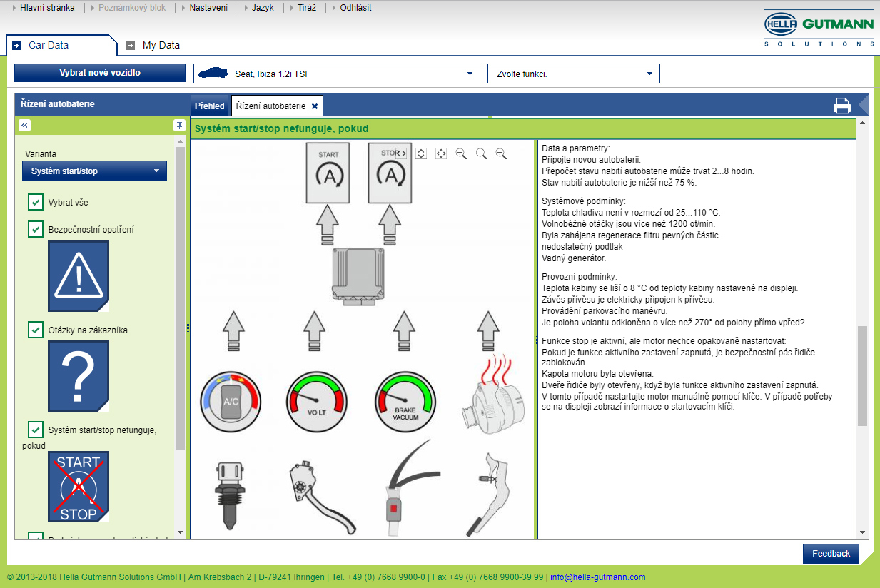Screen dimensions: 880x588
Task: Click the print icon in the header
Action: (x=842, y=106)
